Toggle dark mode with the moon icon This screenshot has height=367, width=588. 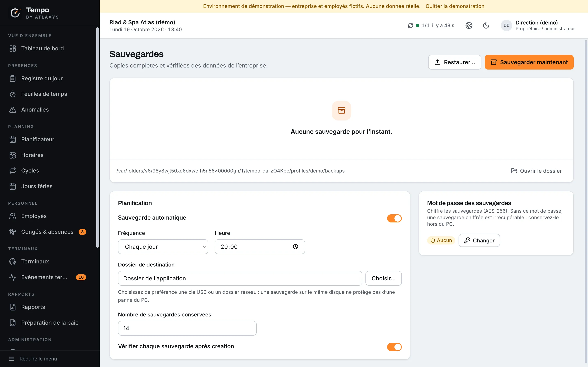click(486, 25)
